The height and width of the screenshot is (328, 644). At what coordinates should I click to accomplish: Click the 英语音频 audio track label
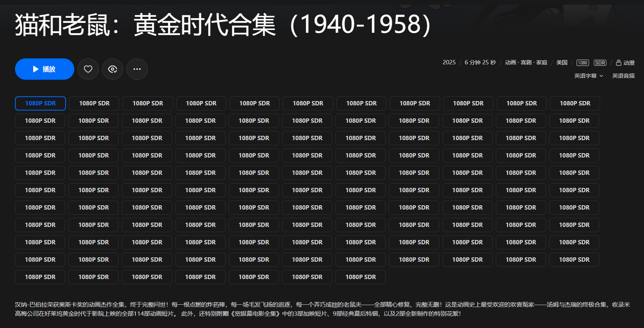623,76
